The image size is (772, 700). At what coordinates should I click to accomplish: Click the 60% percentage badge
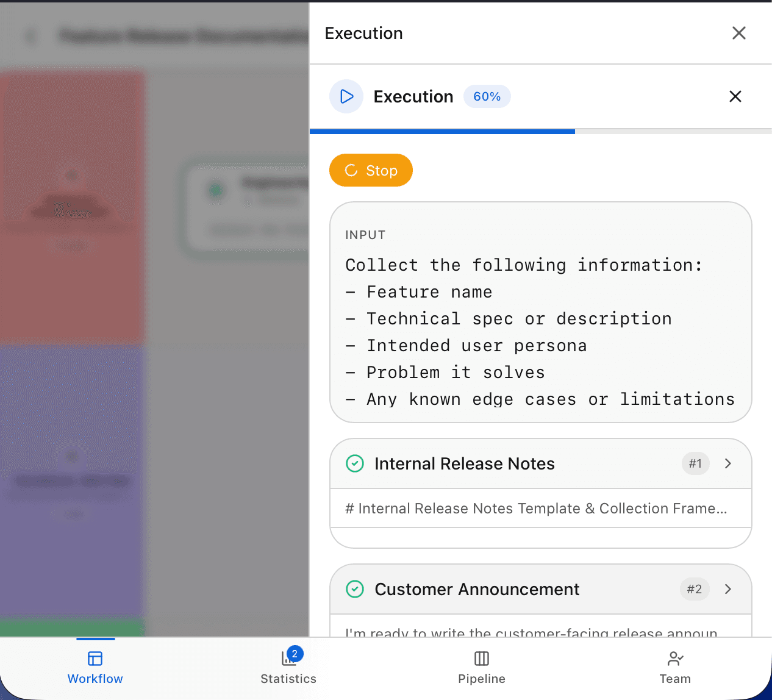[x=487, y=96]
